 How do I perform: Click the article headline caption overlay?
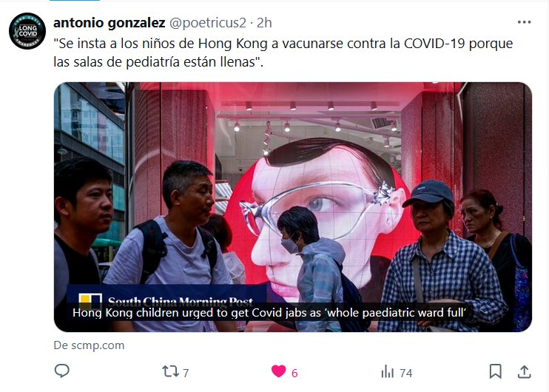(269, 312)
